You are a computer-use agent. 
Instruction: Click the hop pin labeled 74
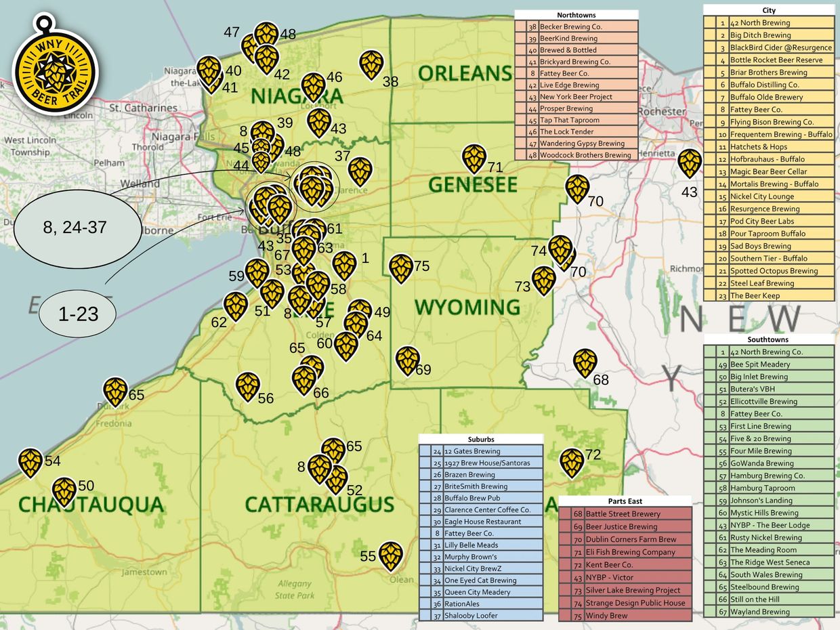point(560,249)
